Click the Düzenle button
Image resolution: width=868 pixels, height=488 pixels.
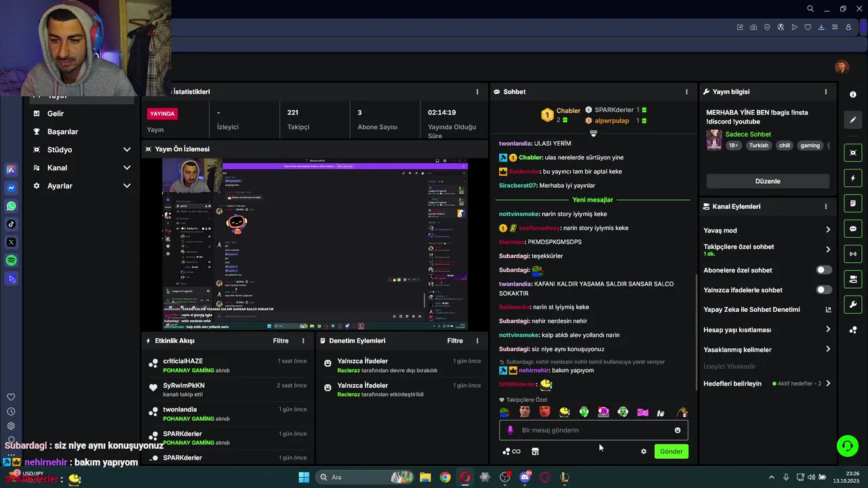pyautogui.click(x=768, y=181)
